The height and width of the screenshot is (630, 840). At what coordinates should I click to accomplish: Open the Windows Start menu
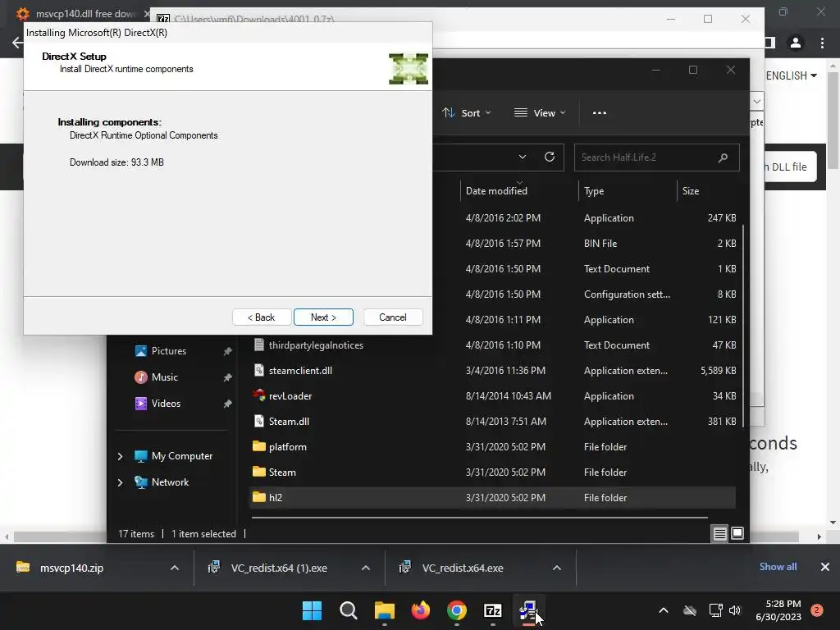(x=313, y=610)
